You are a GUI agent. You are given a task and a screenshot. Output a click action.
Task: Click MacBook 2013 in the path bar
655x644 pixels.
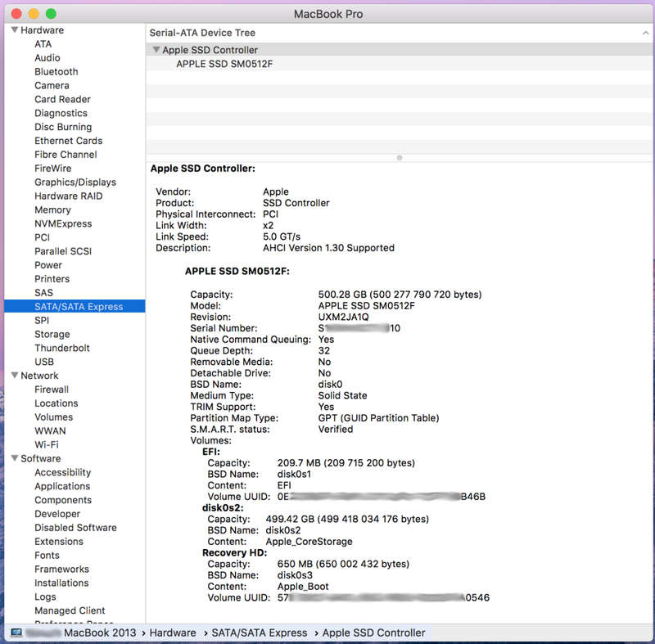(x=100, y=633)
